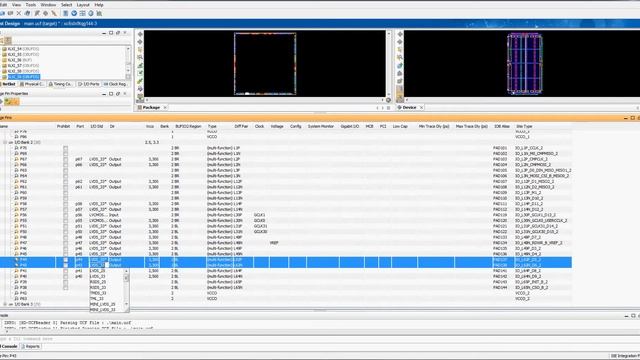Click the previous-view diamond arrow in Package view toolbar
640x360 pixels.
pyautogui.click(x=140, y=34)
